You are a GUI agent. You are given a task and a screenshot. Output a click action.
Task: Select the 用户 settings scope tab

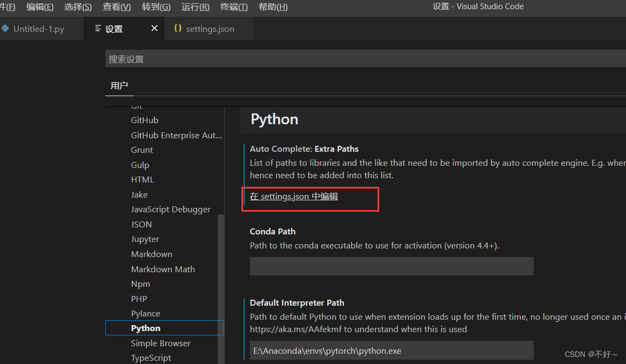pos(119,85)
